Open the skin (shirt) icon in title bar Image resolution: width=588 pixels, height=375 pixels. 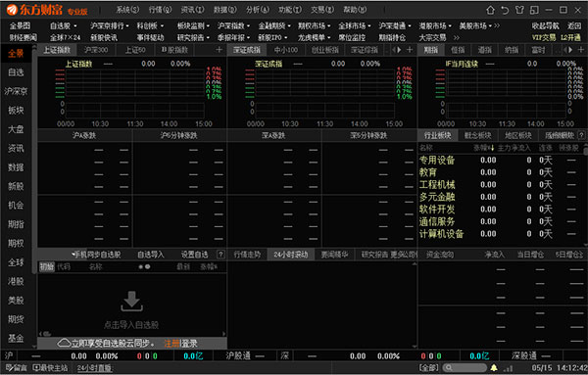point(519,10)
